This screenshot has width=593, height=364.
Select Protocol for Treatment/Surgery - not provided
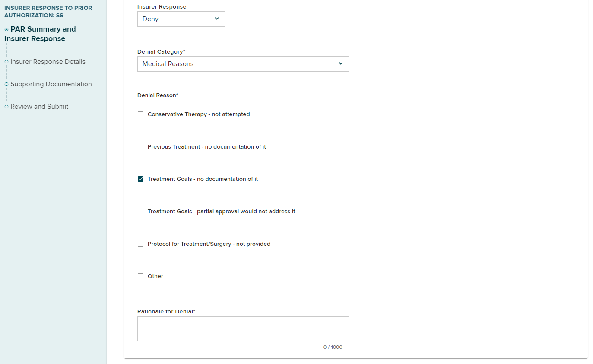140,244
